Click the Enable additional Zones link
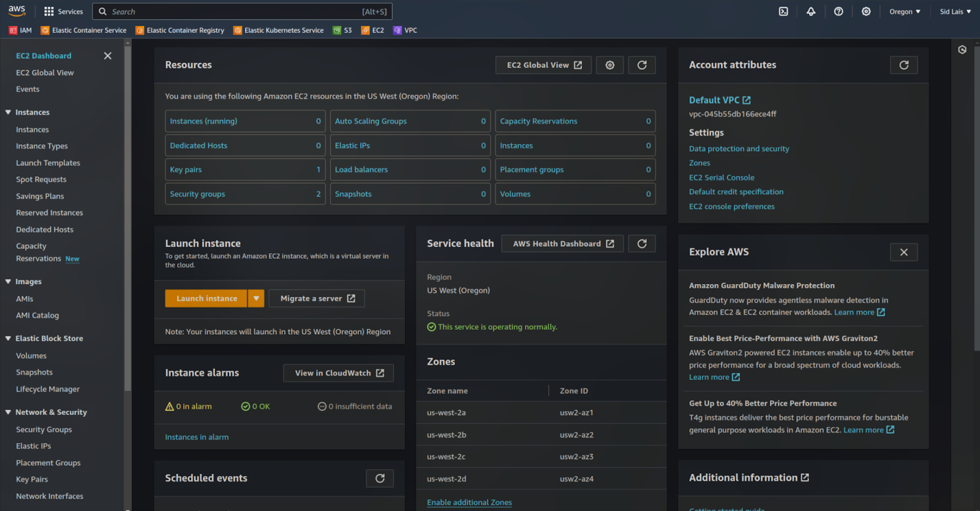Viewport: 980px width, 511px height. coord(469,502)
